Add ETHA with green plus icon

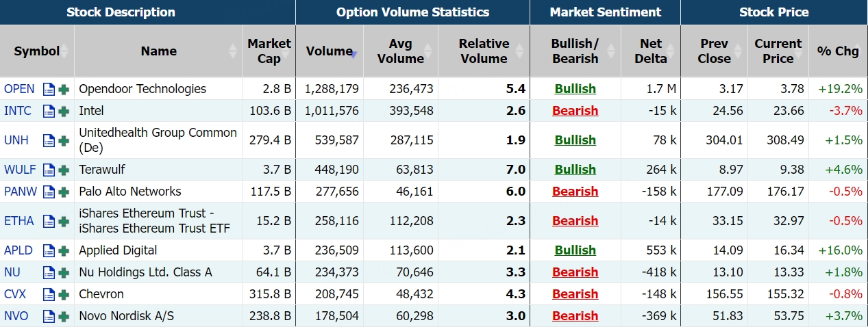pos(64,221)
